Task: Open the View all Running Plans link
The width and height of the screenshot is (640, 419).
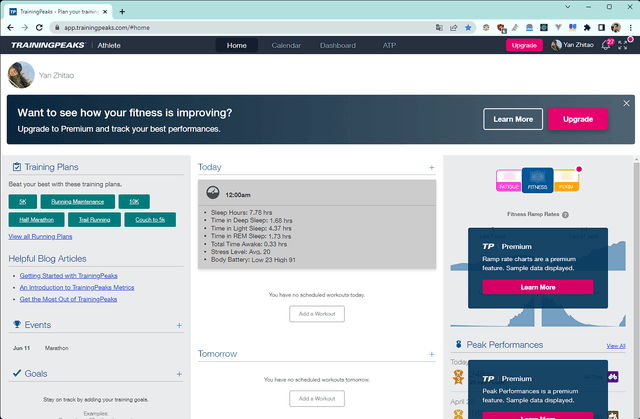Action: 40,236
